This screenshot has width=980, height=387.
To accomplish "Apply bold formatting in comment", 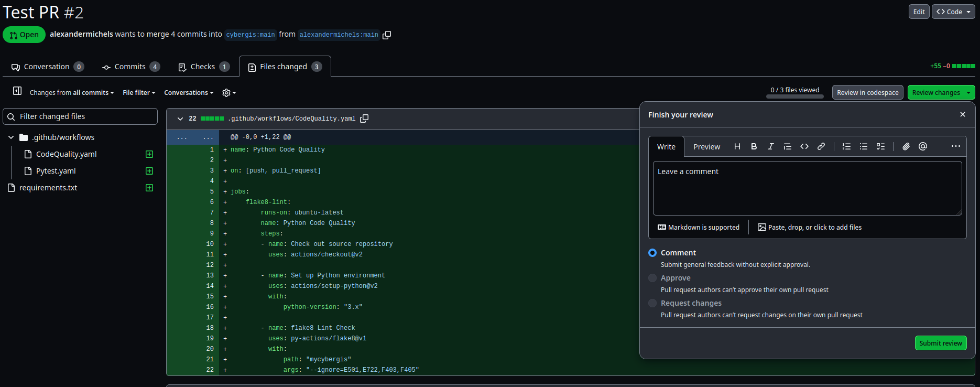I will pos(754,146).
